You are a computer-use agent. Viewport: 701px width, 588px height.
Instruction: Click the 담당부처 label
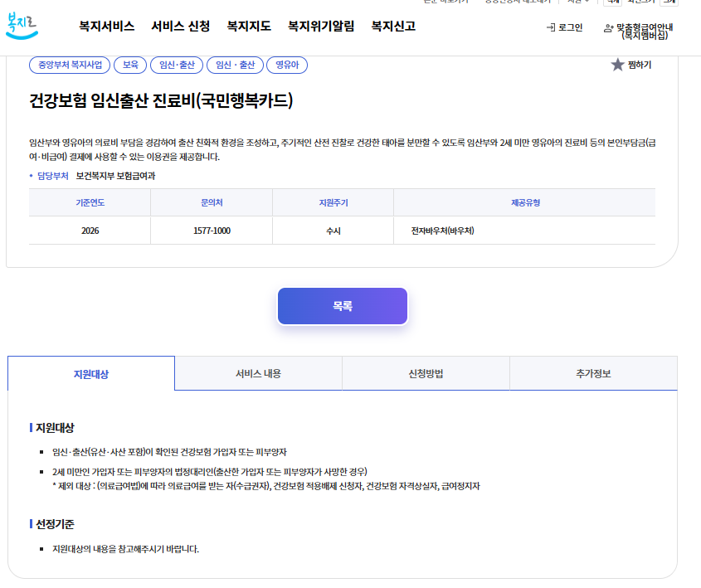click(x=53, y=176)
